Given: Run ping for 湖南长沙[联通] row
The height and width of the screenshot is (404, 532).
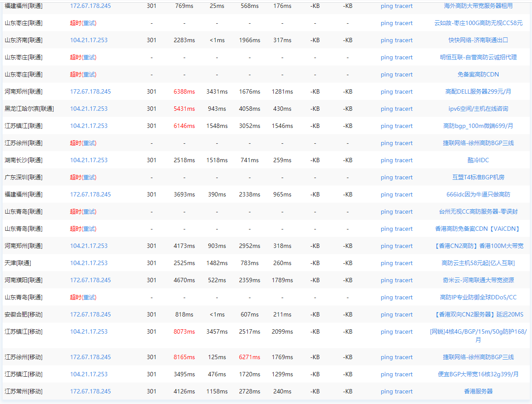Looking at the screenshot, I should [x=387, y=160].
